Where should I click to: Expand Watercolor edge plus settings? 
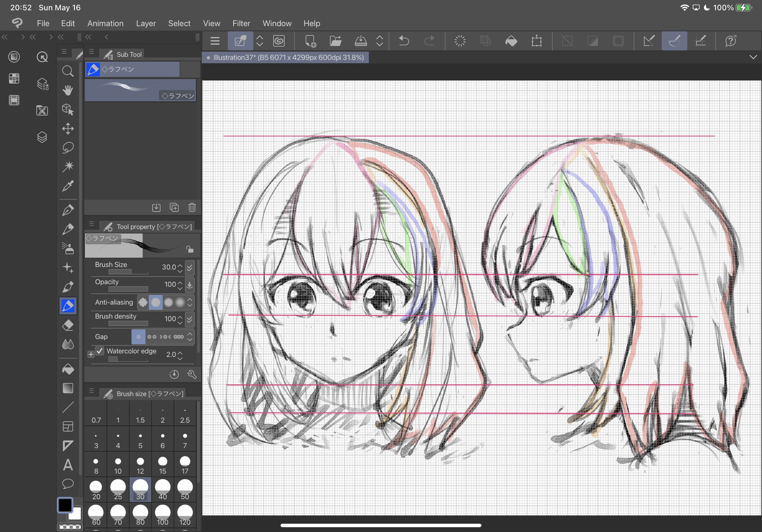pyautogui.click(x=91, y=354)
